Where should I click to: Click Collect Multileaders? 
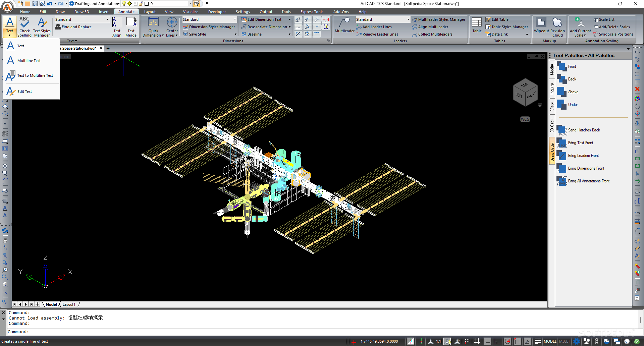pyautogui.click(x=432, y=34)
